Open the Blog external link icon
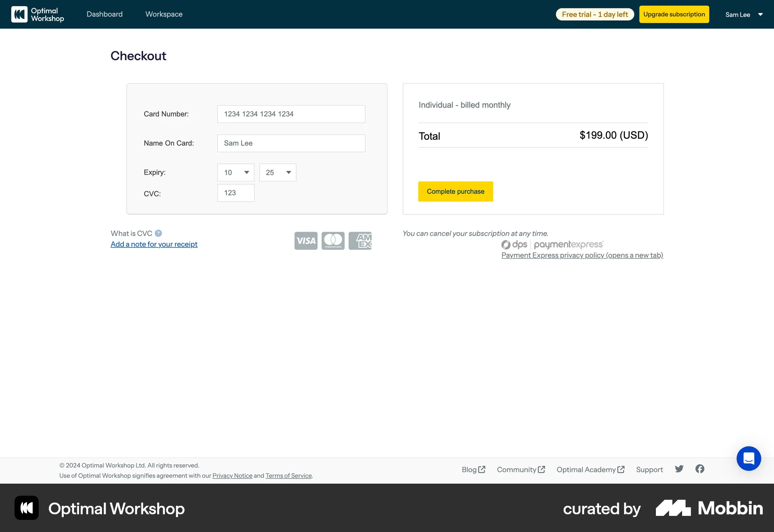774x532 pixels. (481, 469)
